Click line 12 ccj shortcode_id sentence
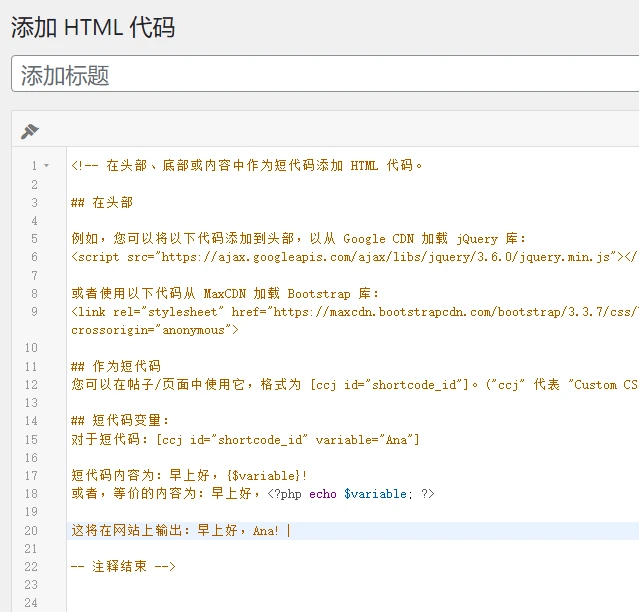The height and width of the screenshot is (612, 639). [355, 385]
